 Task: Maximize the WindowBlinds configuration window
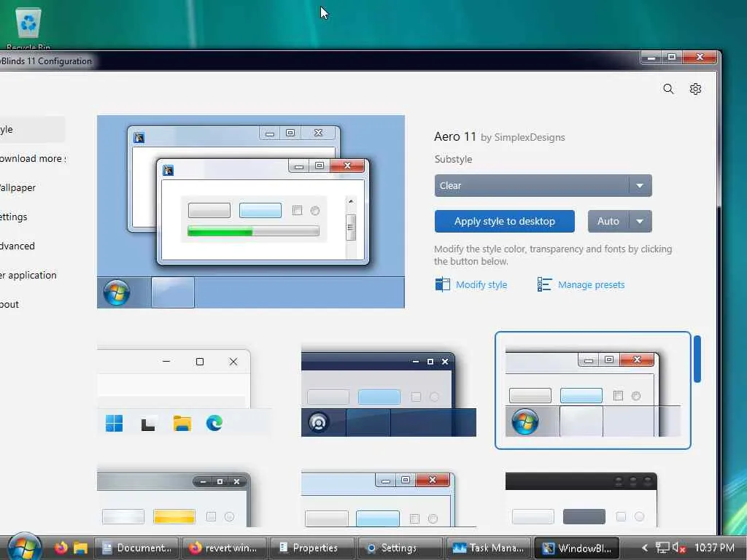point(672,58)
